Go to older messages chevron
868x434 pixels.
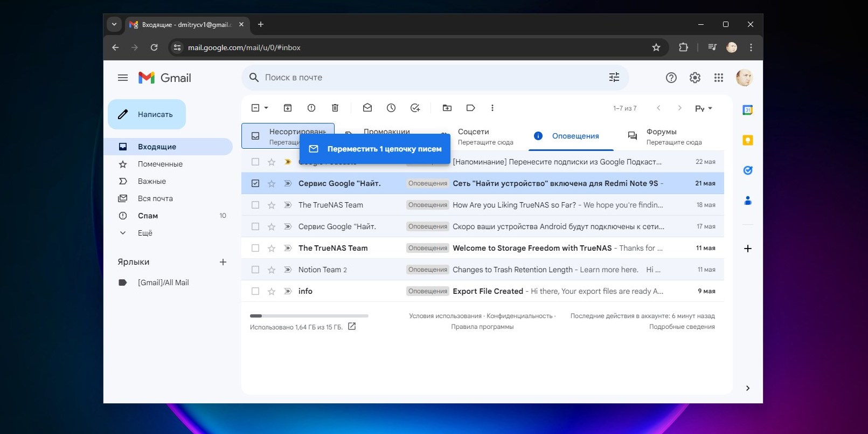pos(680,108)
